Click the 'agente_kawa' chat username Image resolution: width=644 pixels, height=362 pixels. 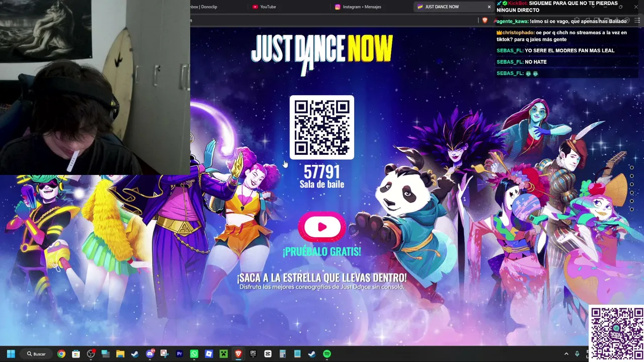click(512, 22)
